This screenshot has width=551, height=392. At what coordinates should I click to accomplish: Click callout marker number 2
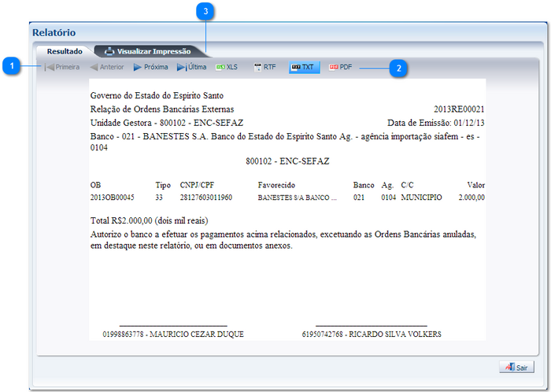(x=399, y=68)
